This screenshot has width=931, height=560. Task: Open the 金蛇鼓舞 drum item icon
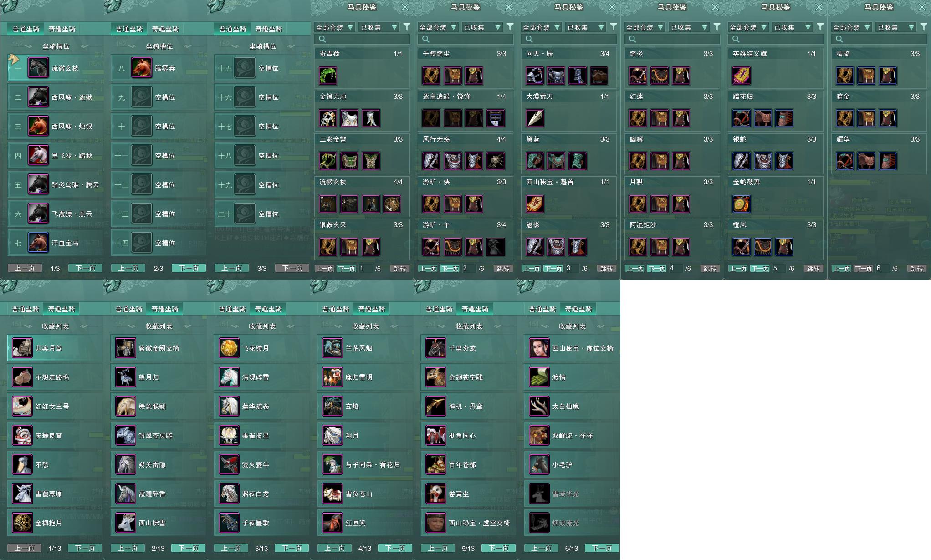(742, 204)
